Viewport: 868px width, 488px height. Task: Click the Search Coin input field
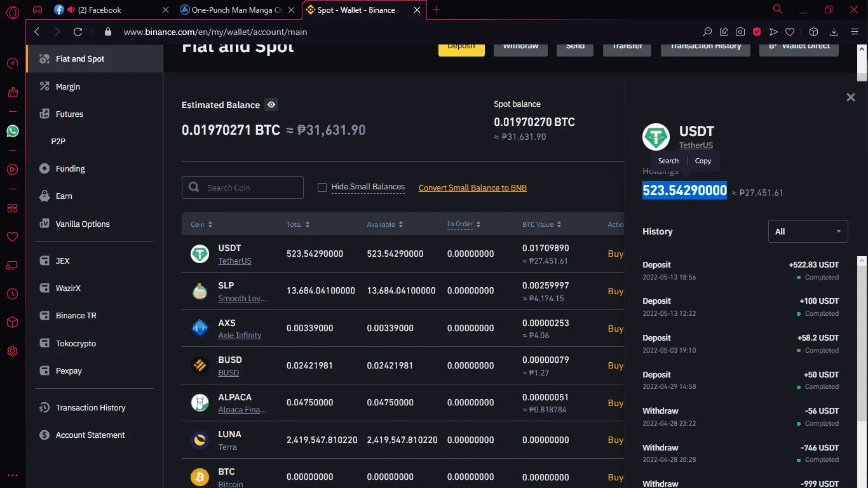pyautogui.click(x=243, y=187)
